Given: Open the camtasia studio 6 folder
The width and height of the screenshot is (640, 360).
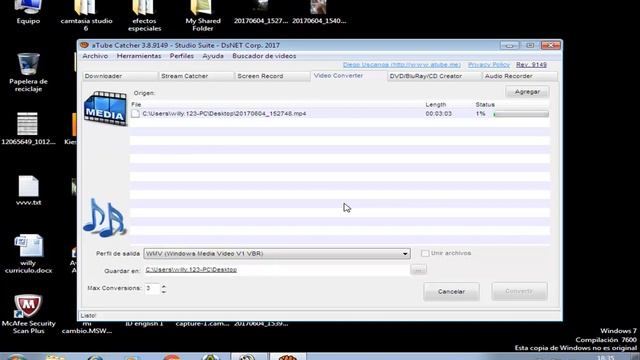Looking at the screenshot, I should pos(86,16).
